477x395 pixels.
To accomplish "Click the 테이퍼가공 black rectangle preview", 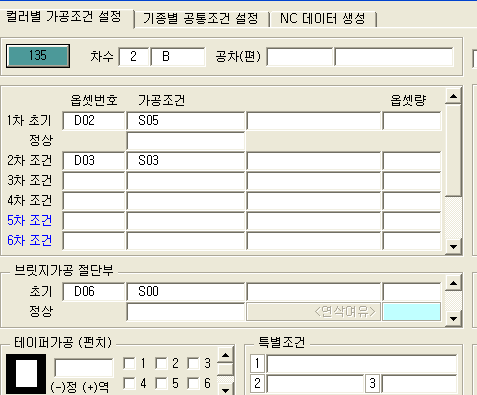I will point(26,374).
